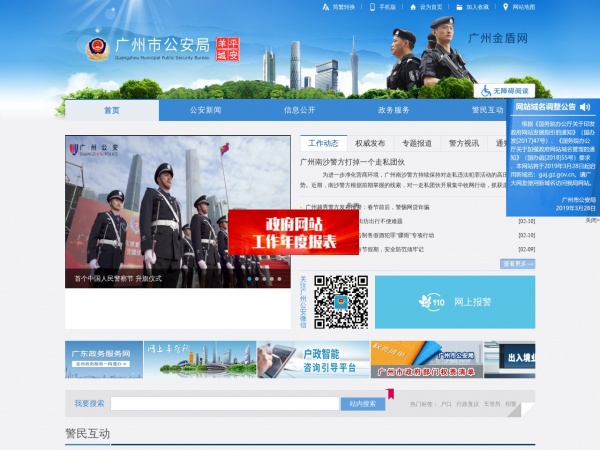Click the house icon for 设为首页
Image resolution: width=600 pixels, height=450 pixels.
tap(413, 7)
